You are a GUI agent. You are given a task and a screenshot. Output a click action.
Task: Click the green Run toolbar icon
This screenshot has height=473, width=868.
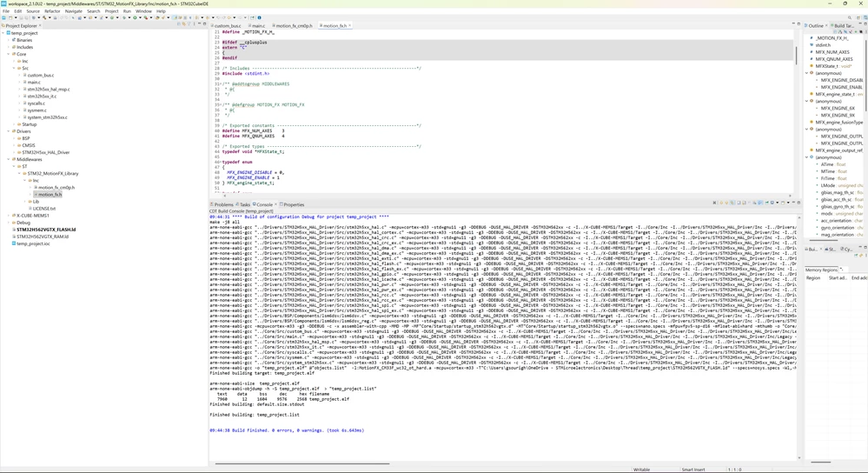(x=135, y=17)
